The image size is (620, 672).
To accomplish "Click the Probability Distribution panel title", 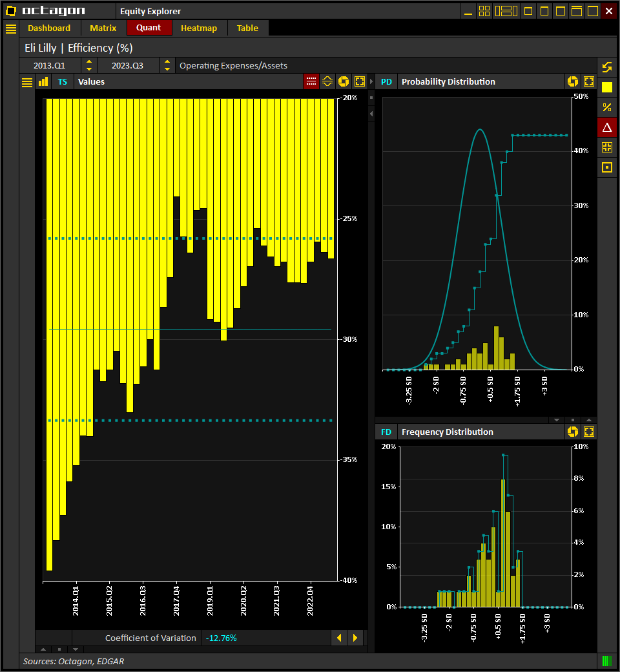I will [x=448, y=82].
